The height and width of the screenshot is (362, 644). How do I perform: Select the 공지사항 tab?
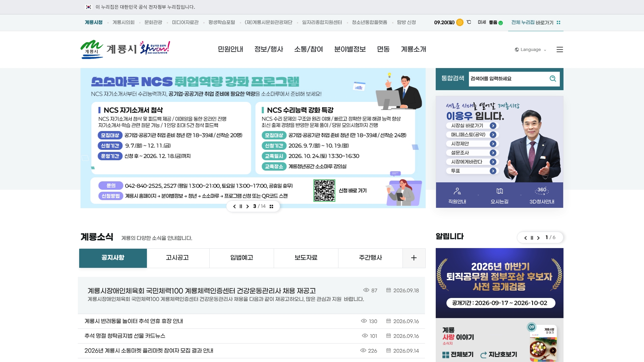[x=113, y=258]
